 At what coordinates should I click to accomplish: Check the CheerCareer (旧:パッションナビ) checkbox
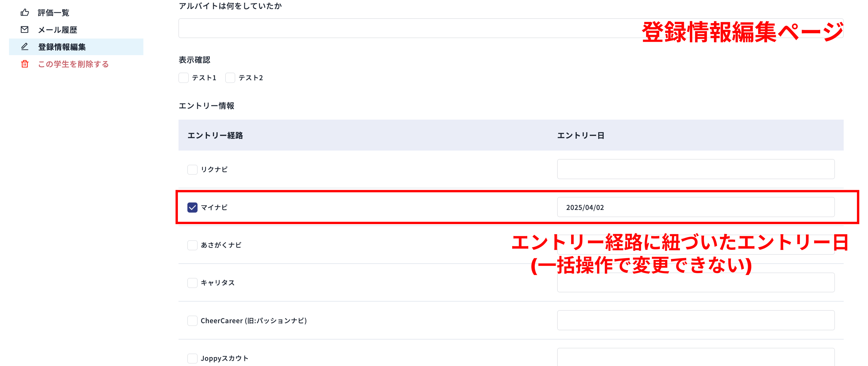[192, 321]
